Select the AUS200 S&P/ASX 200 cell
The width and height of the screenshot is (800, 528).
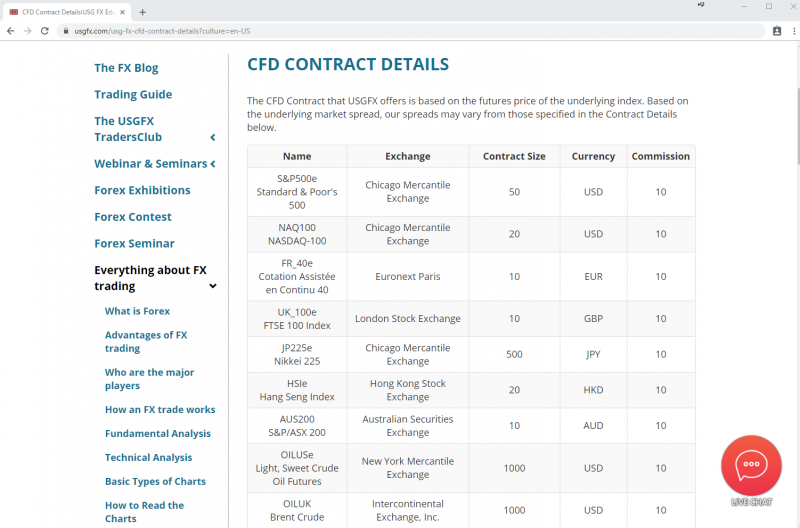(297, 426)
